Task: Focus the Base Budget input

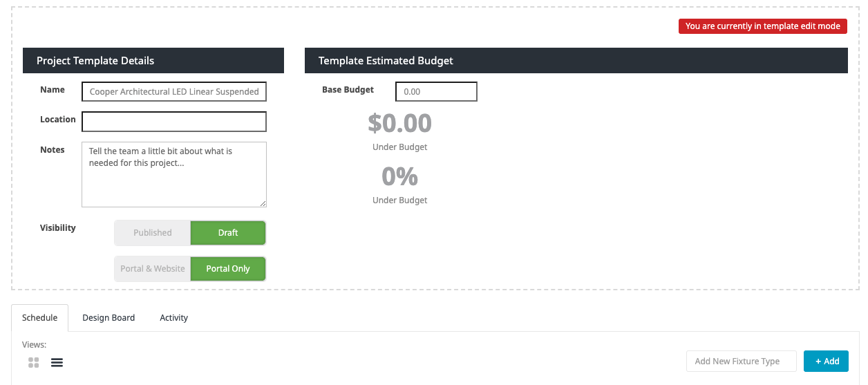Action: coord(435,91)
